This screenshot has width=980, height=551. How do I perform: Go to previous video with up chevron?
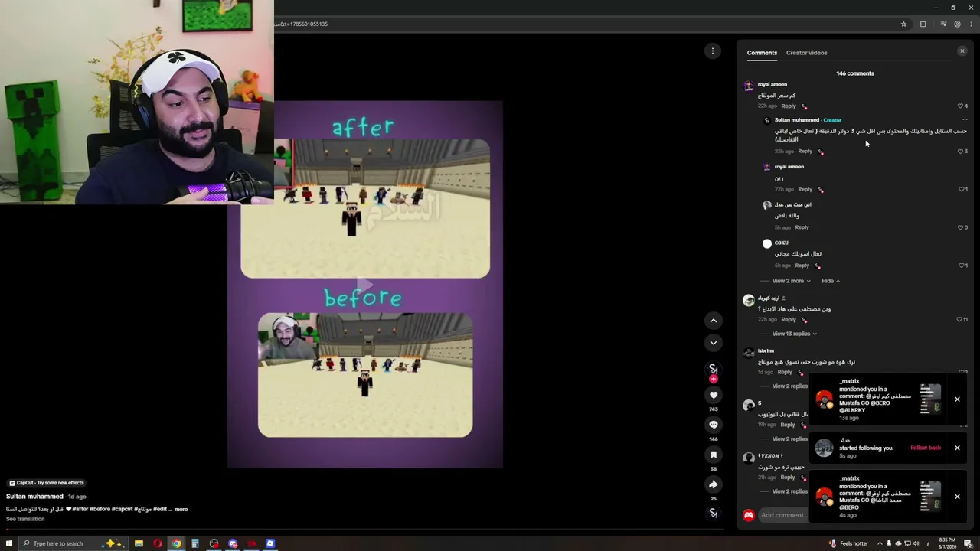click(x=713, y=321)
